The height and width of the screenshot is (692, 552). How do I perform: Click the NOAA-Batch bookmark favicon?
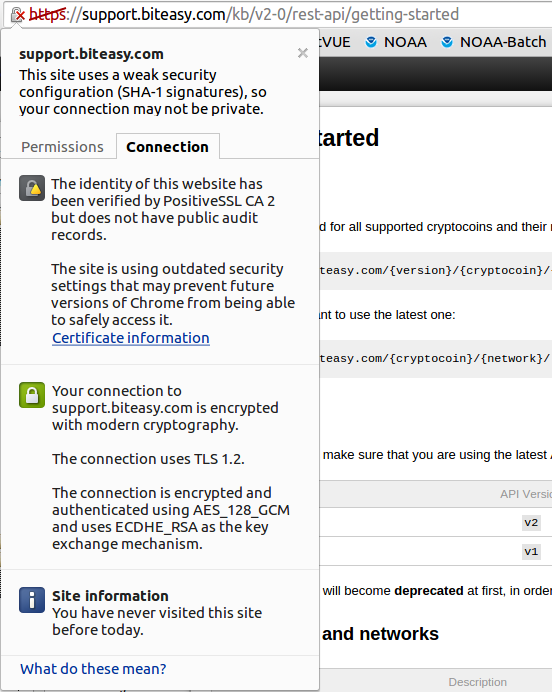click(447, 42)
